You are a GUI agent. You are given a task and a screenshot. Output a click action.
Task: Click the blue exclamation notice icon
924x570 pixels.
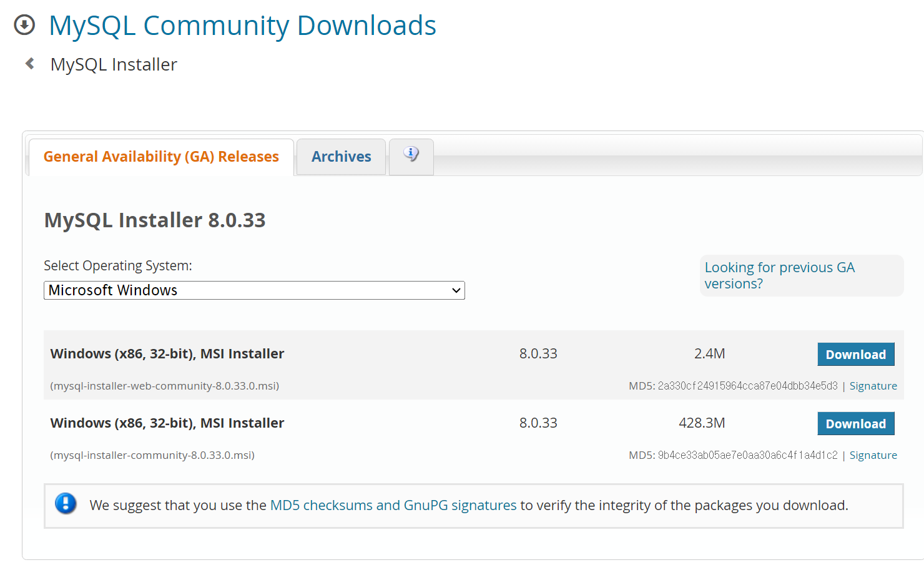[x=66, y=503]
